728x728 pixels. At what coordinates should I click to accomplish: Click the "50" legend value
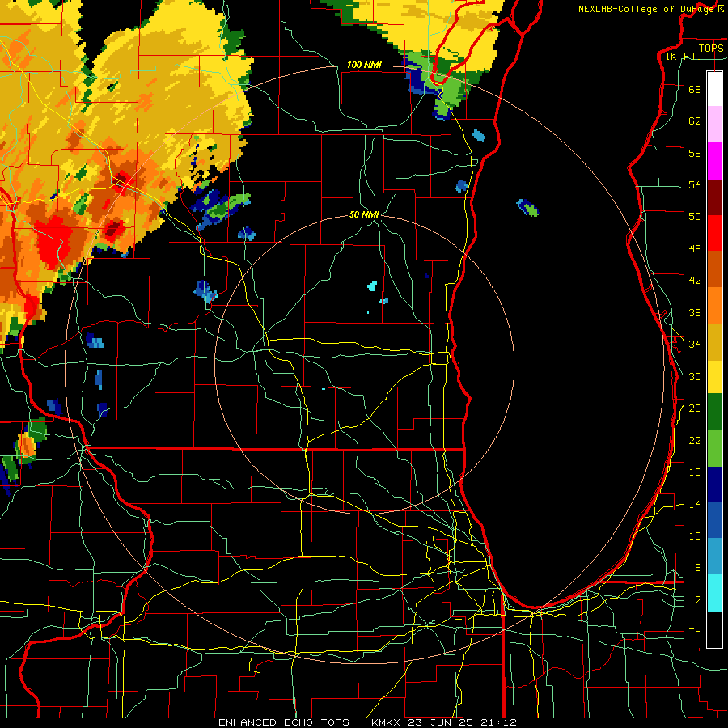tap(695, 216)
